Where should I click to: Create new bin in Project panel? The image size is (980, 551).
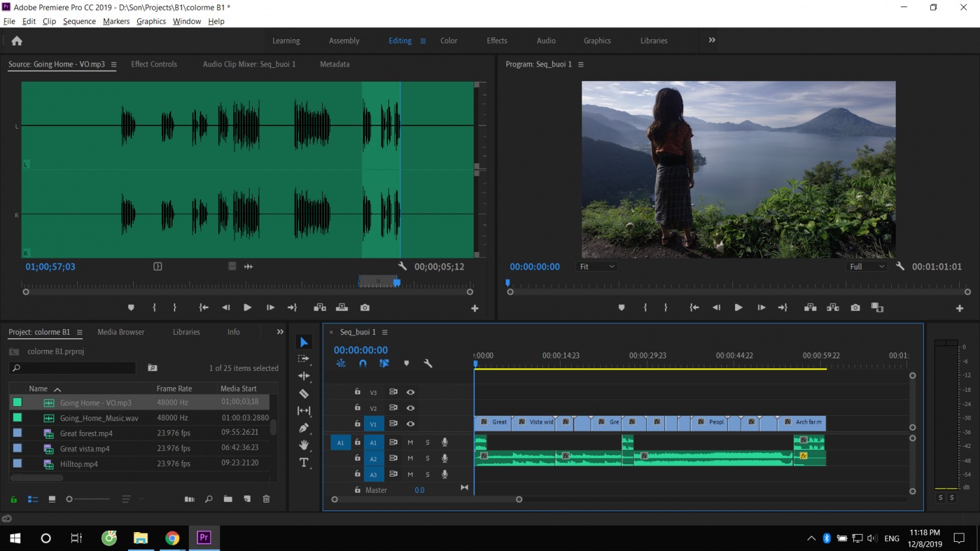pyautogui.click(x=227, y=499)
